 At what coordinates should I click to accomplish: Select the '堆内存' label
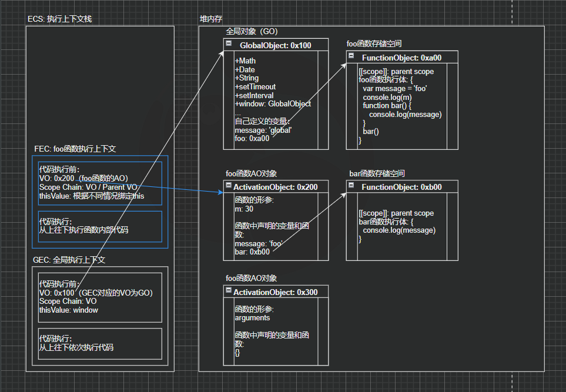tap(211, 19)
